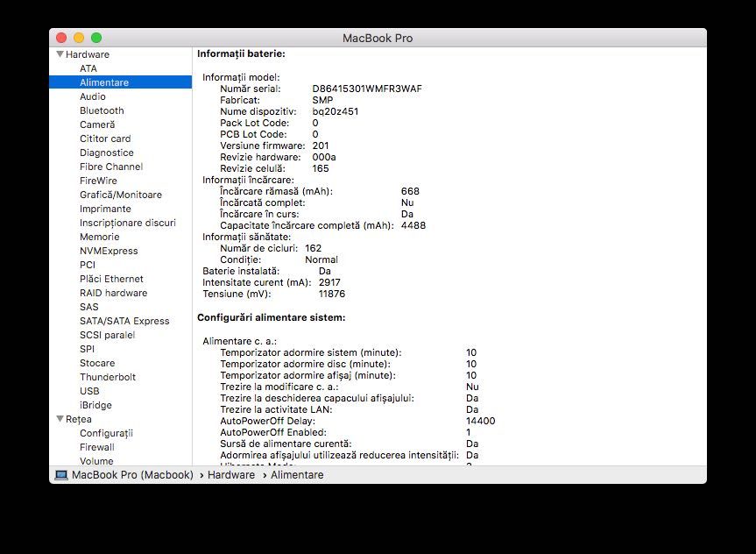Open Inscripționare discuri entry

[128, 223]
